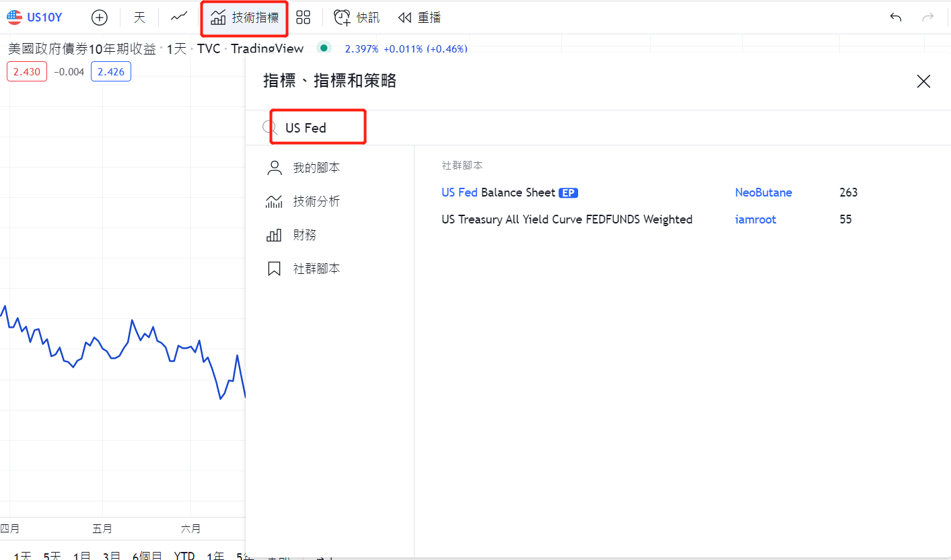Open author iamroot profile

755,219
